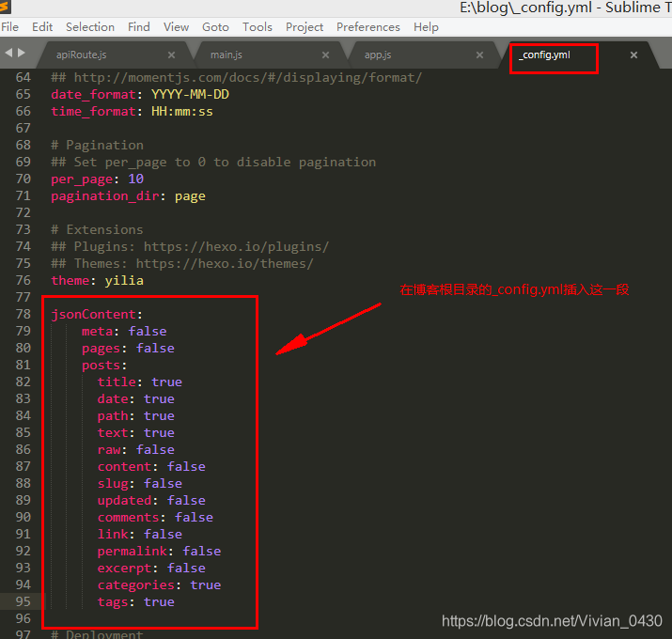
Task: Open the Tools menu
Action: pos(258,27)
